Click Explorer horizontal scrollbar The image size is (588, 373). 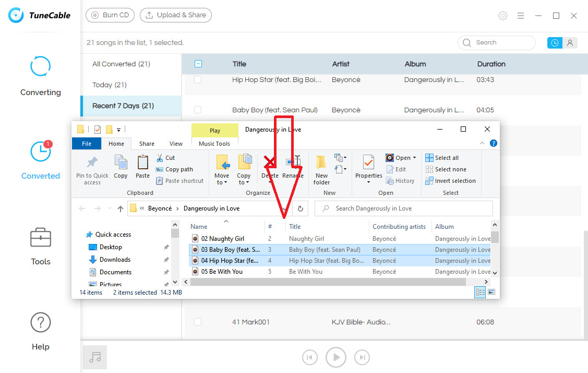[328, 282]
